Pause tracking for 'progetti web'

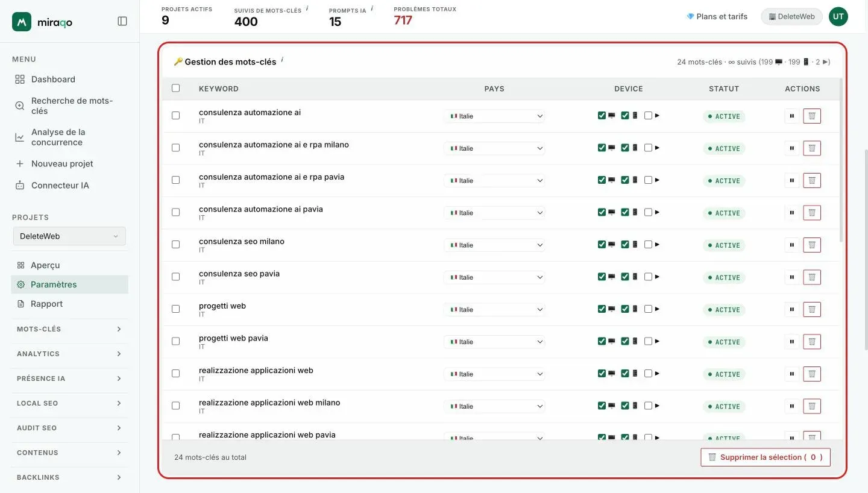[x=791, y=309]
